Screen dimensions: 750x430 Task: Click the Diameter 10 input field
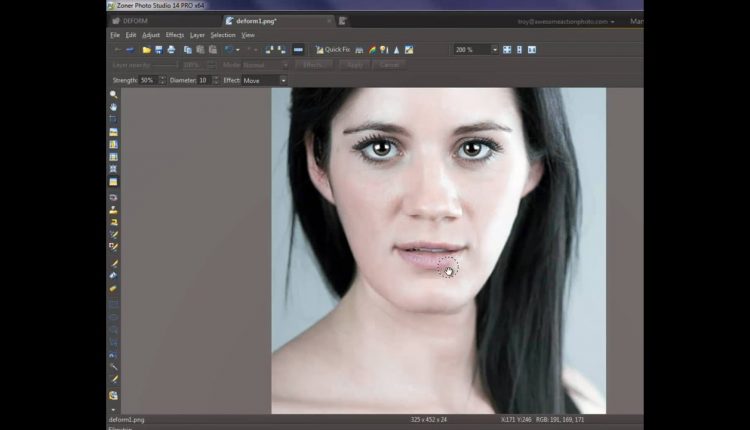point(204,80)
